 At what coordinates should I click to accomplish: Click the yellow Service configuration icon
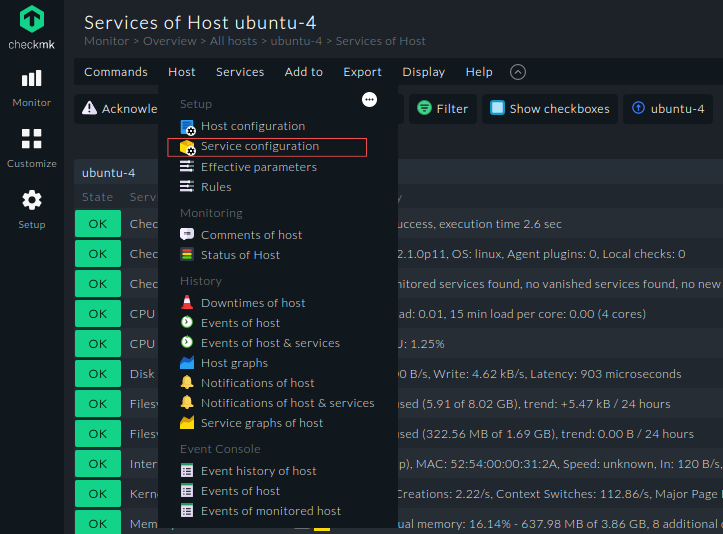[x=187, y=147]
